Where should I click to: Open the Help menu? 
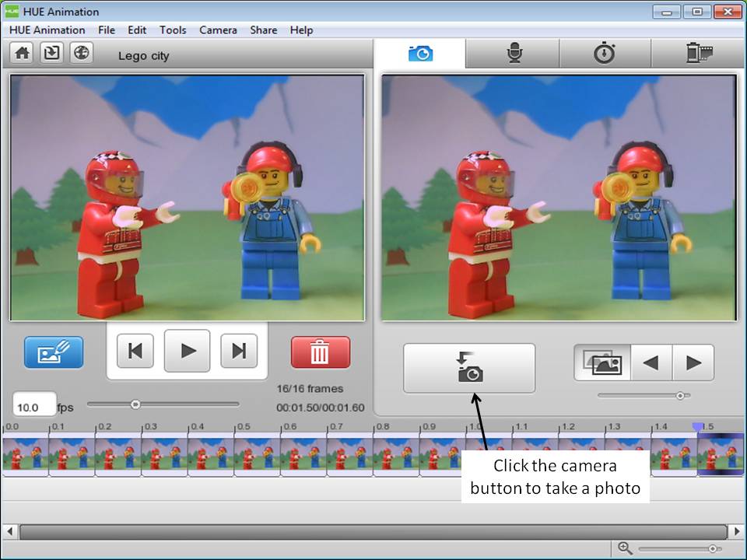[302, 30]
